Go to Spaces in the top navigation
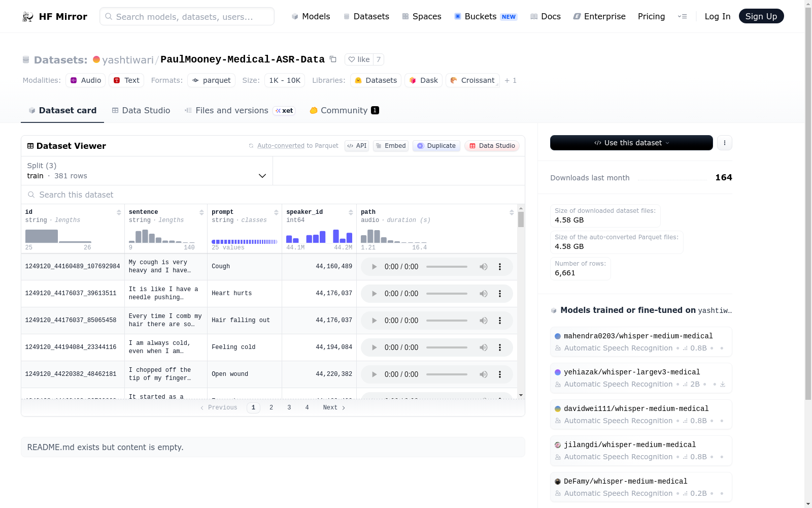Screen dimensions: 812x508 422,16
